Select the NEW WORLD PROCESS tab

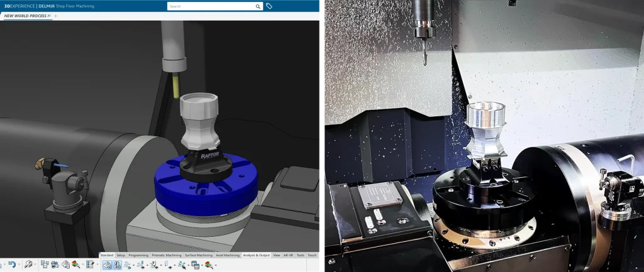coord(27,16)
